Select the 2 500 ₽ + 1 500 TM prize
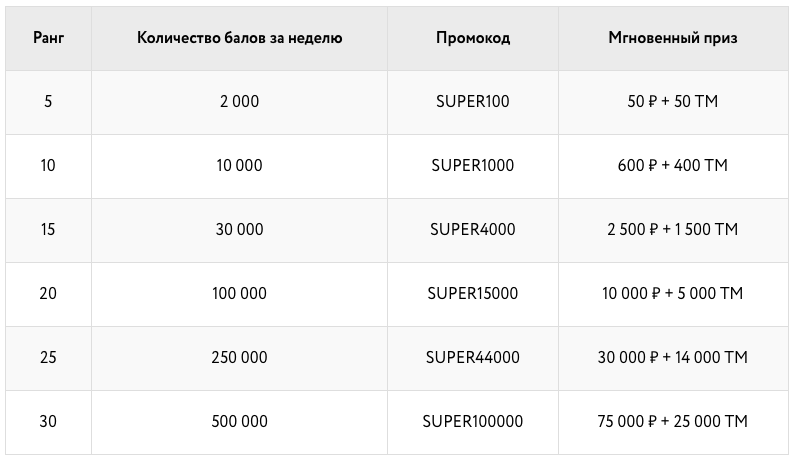Viewport: 794px width, 461px height. coord(673,229)
